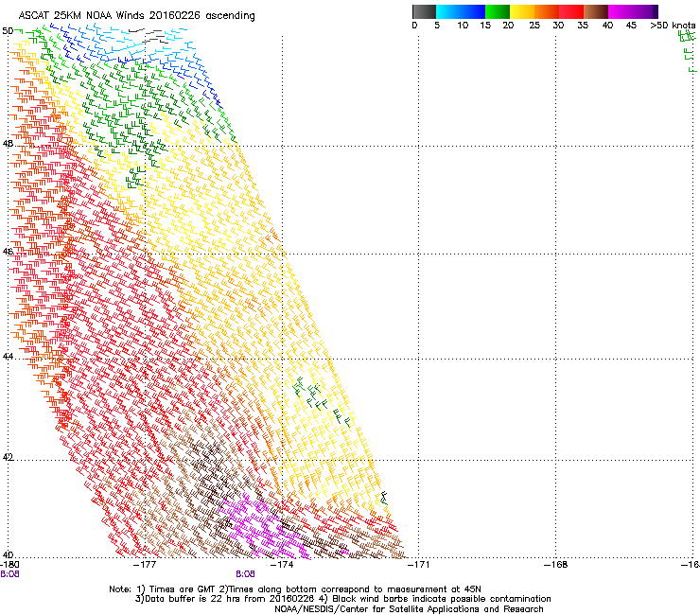The height and width of the screenshot is (615, 700).
Task: Click the '45' legend scale label
Action: tap(631, 26)
